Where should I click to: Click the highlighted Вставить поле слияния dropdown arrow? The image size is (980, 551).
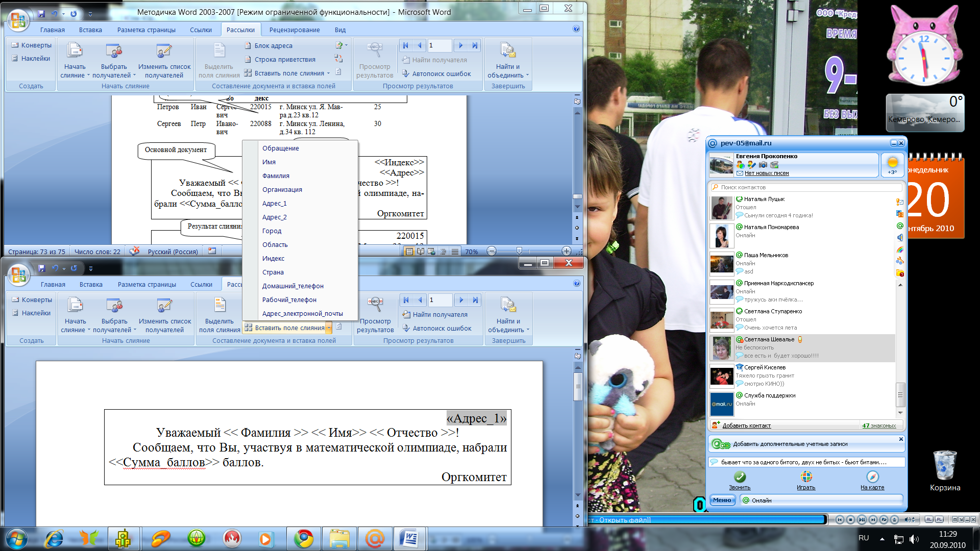329,328
